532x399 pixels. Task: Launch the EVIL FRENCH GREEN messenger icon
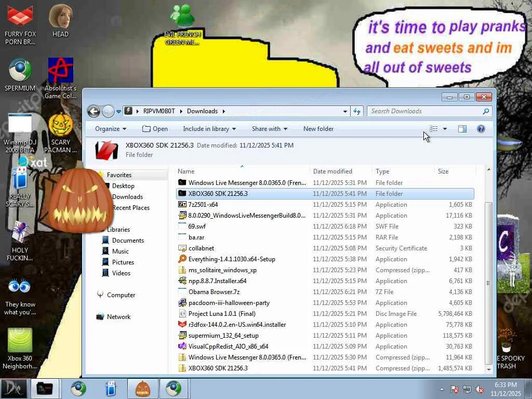click(182, 24)
